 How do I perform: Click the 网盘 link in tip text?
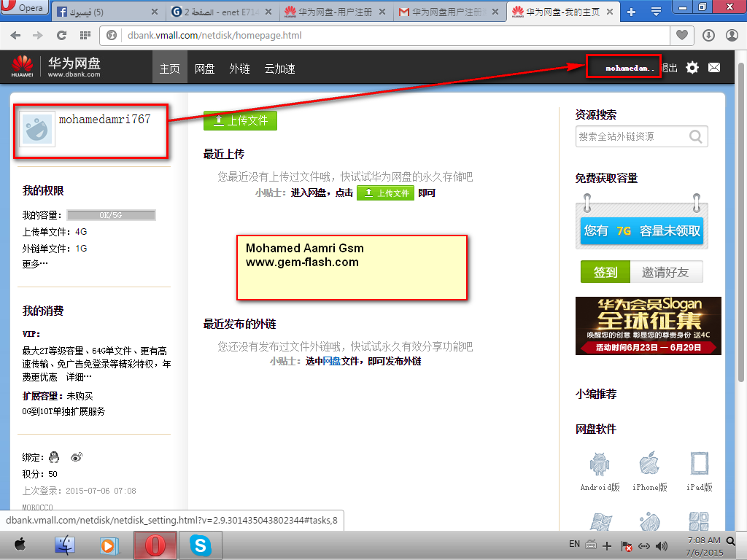332,361
